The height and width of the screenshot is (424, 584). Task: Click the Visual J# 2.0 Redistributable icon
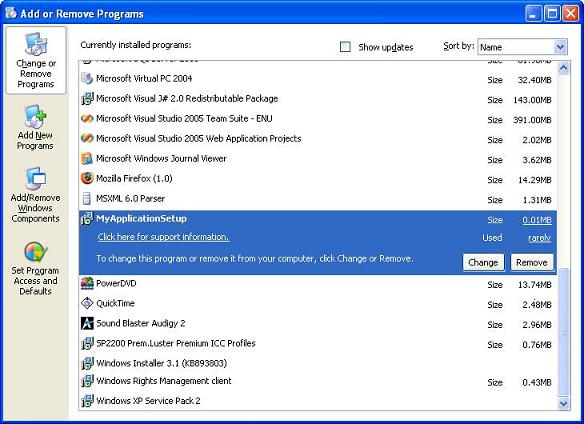[87, 98]
